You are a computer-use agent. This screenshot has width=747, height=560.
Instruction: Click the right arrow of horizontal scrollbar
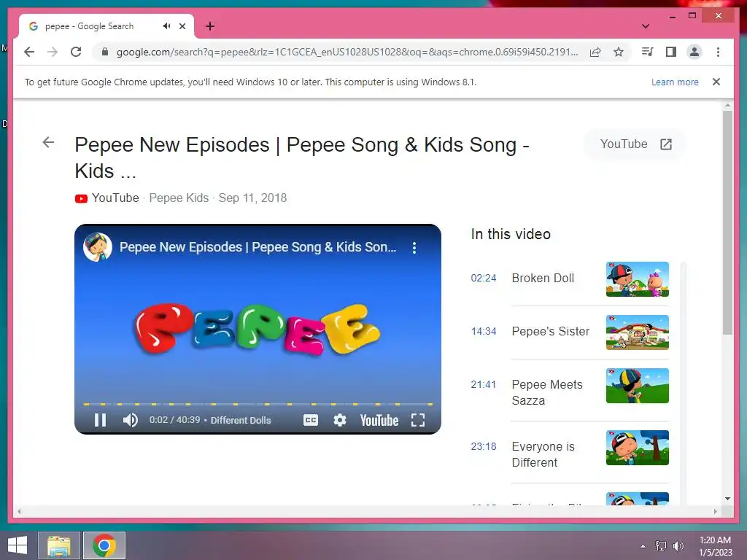(x=716, y=511)
